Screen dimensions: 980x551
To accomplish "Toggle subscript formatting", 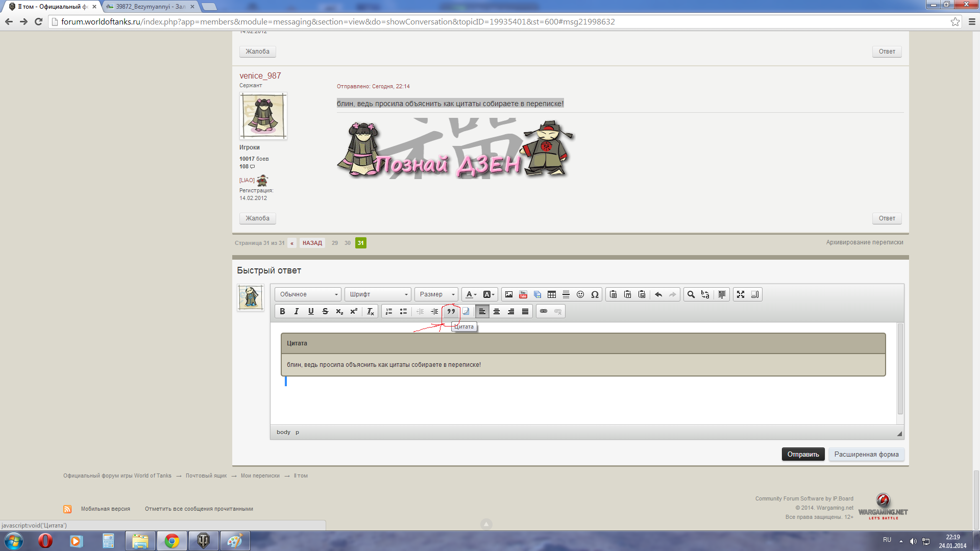I will 339,311.
